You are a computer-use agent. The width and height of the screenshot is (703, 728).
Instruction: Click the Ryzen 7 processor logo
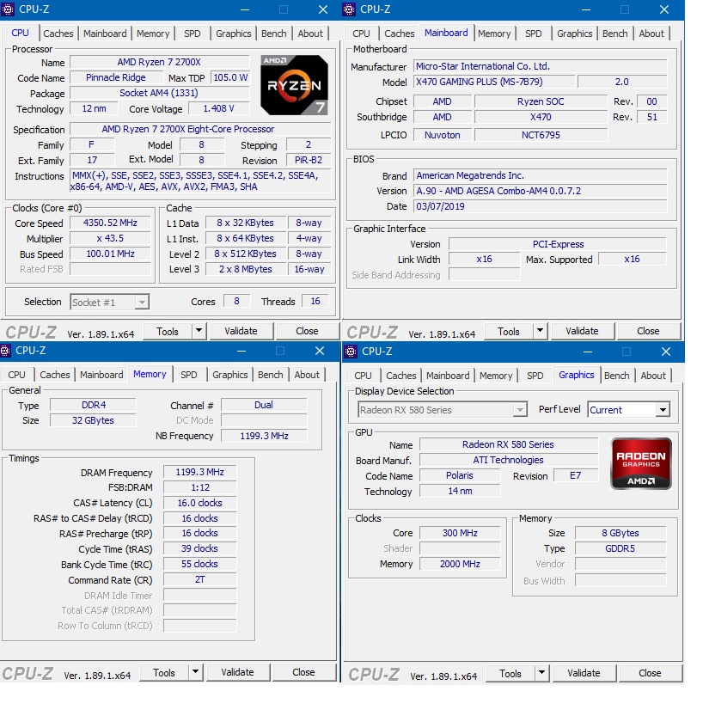(x=295, y=85)
